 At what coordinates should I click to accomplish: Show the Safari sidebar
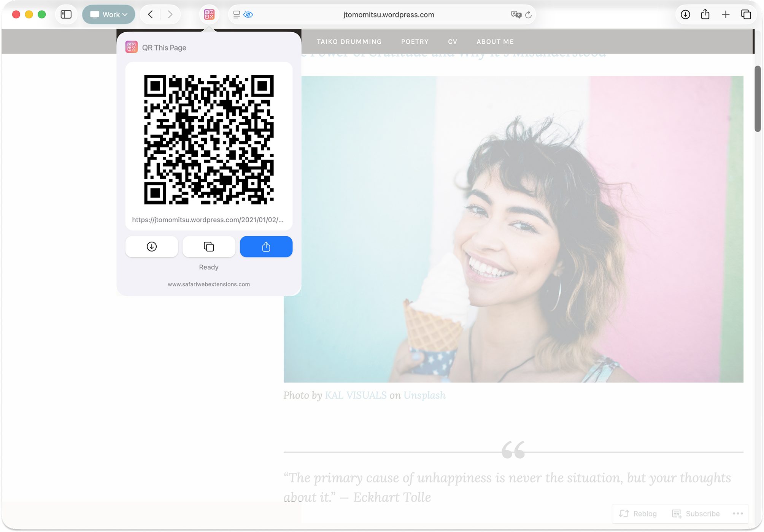(66, 14)
